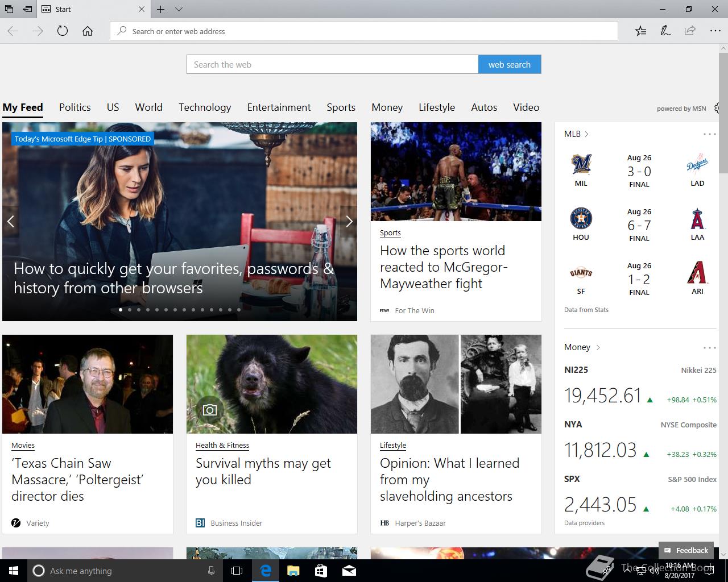Click the Angels LAA logo

click(x=697, y=218)
